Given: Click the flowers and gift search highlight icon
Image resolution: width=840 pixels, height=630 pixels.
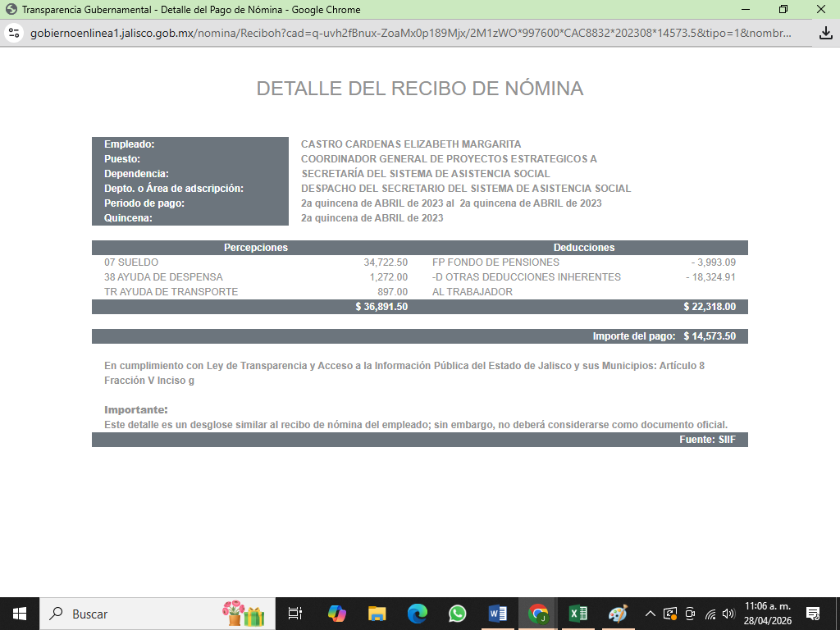Looking at the screenshot, I should pyautogui.click(x=244, y=614).
